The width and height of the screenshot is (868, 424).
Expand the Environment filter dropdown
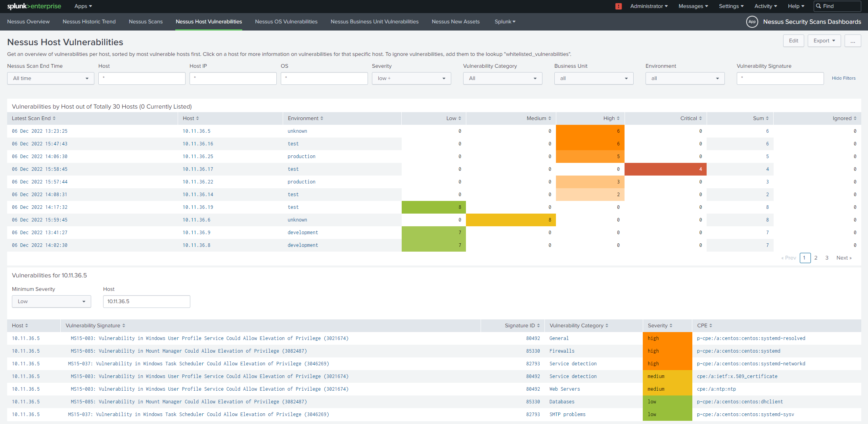(x=685, y=78)
